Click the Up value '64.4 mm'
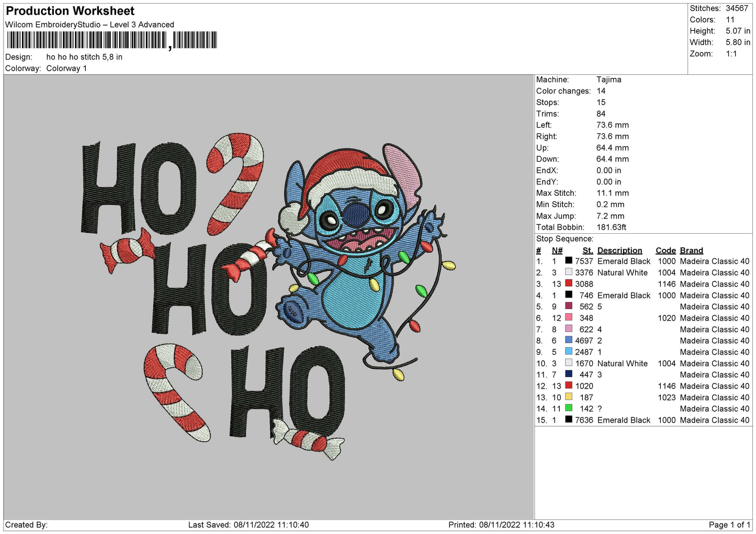Viewport: 756px width, 534px height. [613, 148]
